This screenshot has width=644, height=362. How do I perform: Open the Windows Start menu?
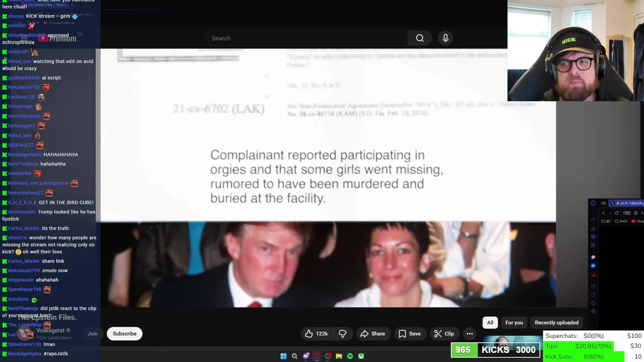[283, 356]
